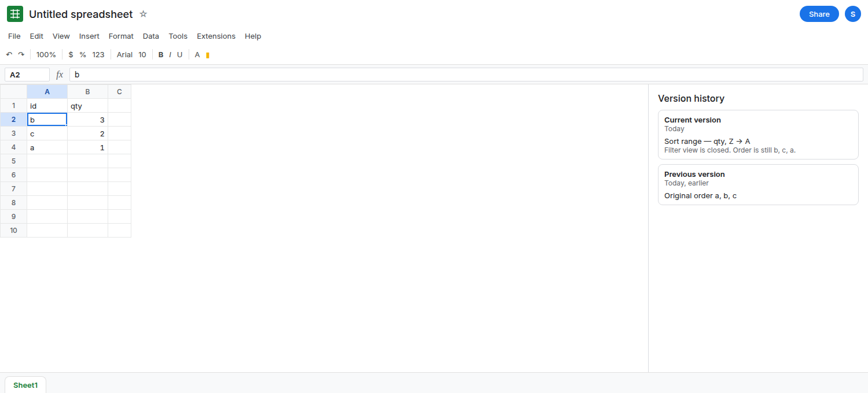This screenshot has width=868, height=393.
Task: Click 'Original order a, b, c' text
Action: [x=700, y=195]
